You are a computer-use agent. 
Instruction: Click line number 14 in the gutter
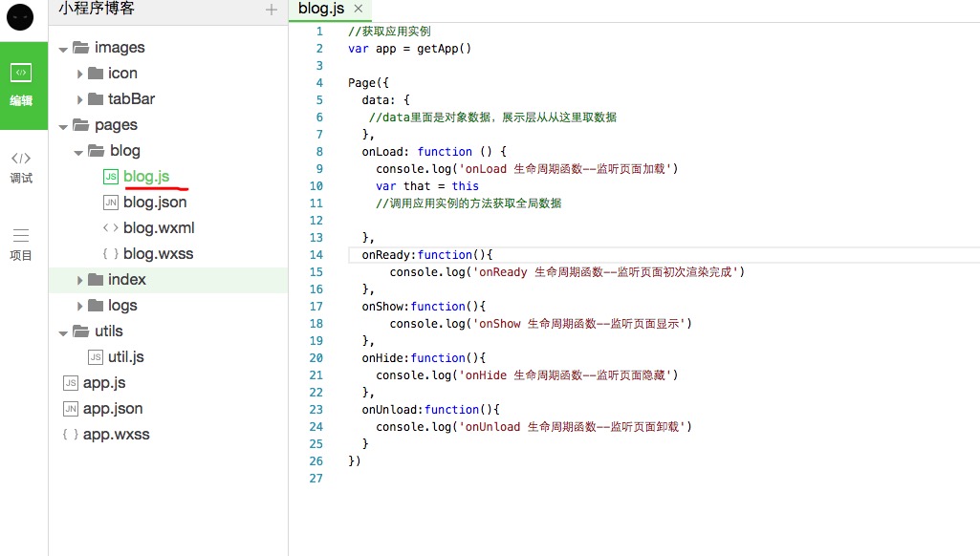pyautogui.click(x=317, y=255)
